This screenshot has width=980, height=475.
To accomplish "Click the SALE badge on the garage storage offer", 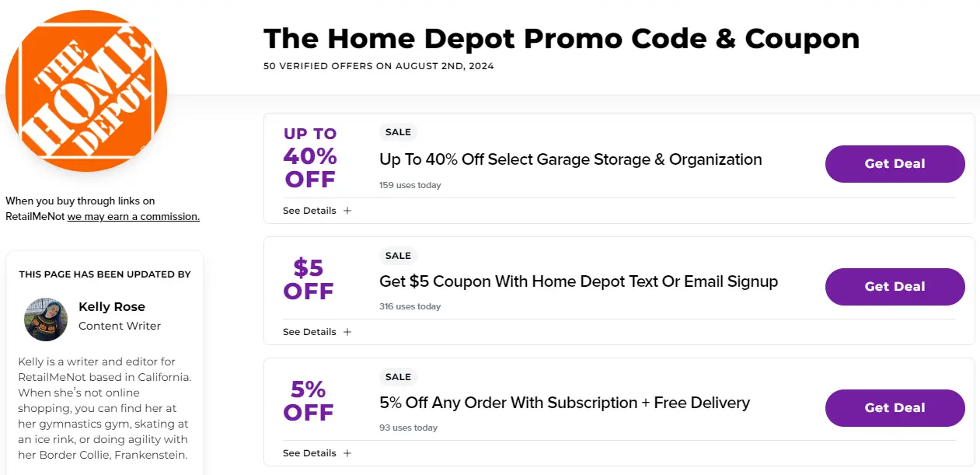I will coord(398,132).
